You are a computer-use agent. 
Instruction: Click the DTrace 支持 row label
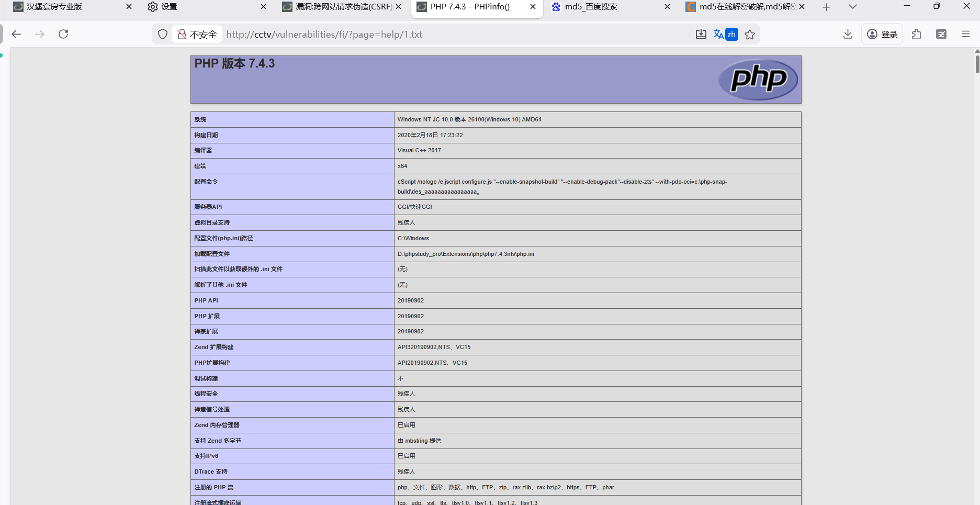[x=211, y=472]
